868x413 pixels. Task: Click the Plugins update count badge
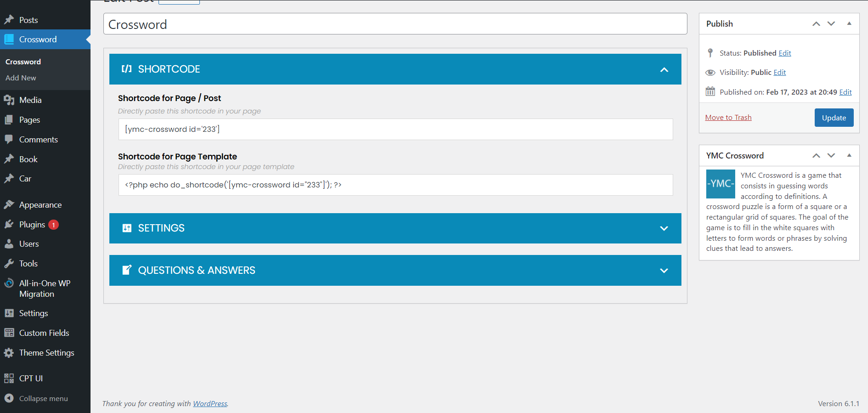[54, 225]
